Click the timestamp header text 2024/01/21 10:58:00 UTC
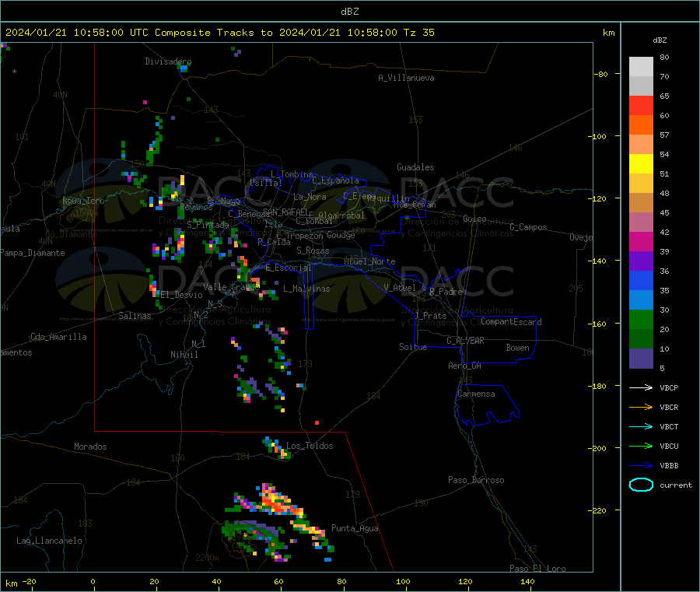Screen dimensions: 700x592 tap(77, 33)
